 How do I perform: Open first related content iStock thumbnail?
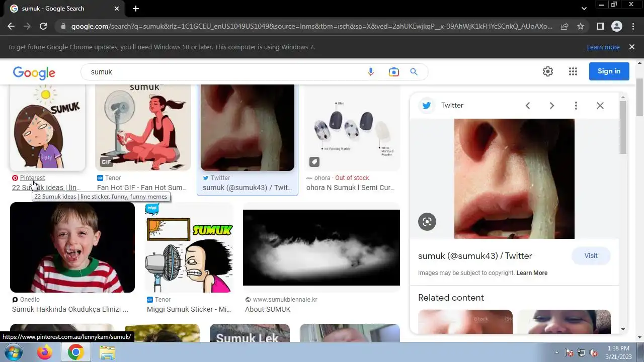(465, 322)
